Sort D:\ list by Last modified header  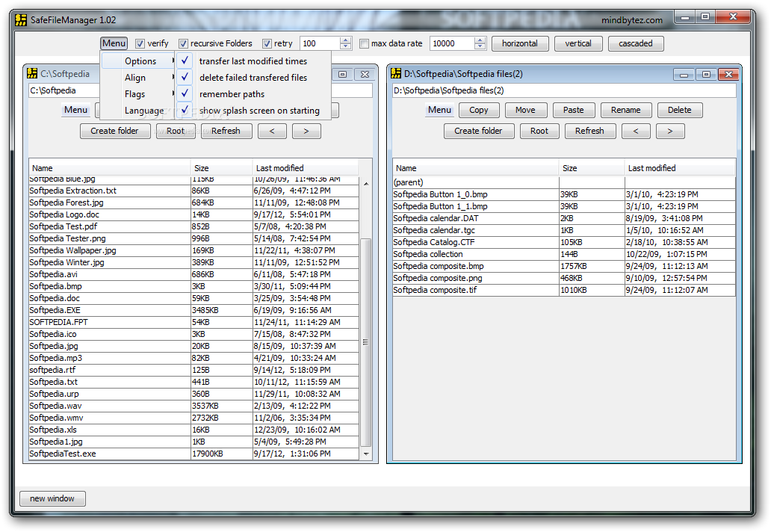pyautogui.click(x=680, y=168)
